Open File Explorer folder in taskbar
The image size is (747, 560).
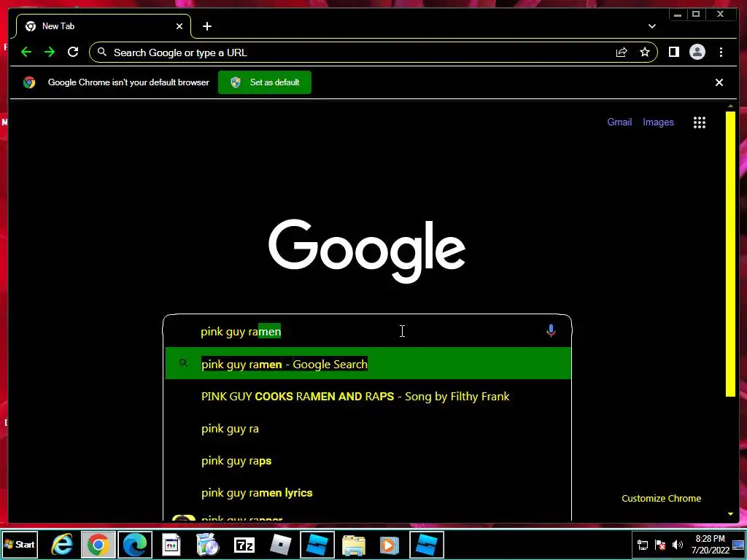pyautogui.click(x=354, y=545)
